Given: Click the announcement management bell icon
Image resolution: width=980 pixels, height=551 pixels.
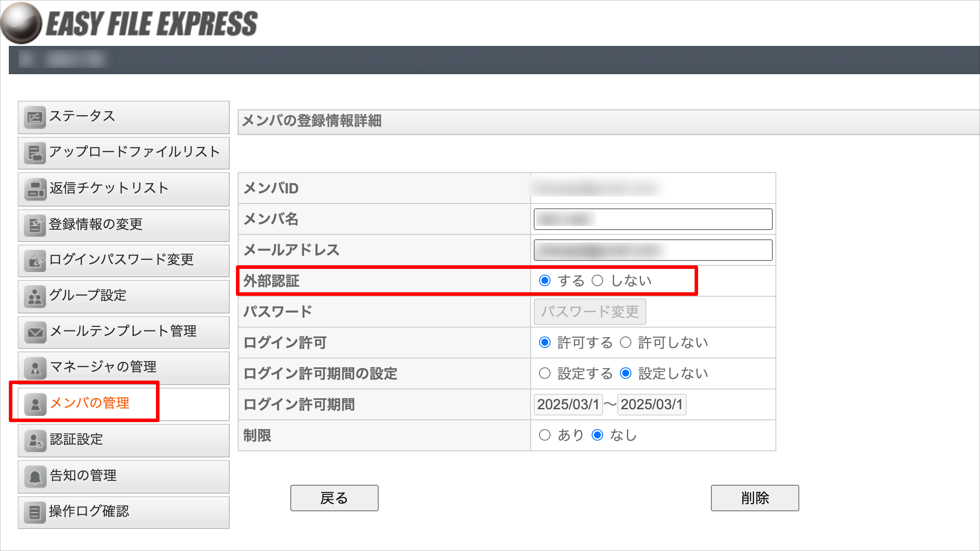Looking at the screenshot, I should 34,476.
